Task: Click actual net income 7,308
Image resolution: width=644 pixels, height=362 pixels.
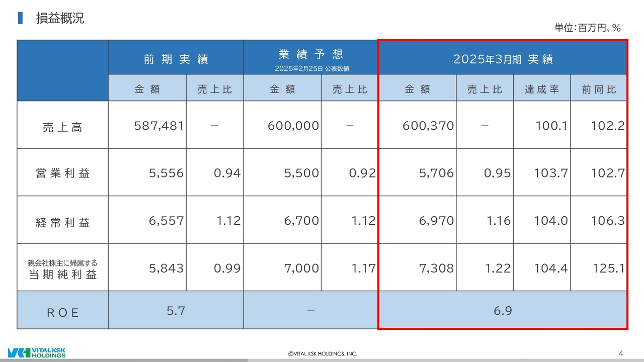Action: click(x=437, y=268)
